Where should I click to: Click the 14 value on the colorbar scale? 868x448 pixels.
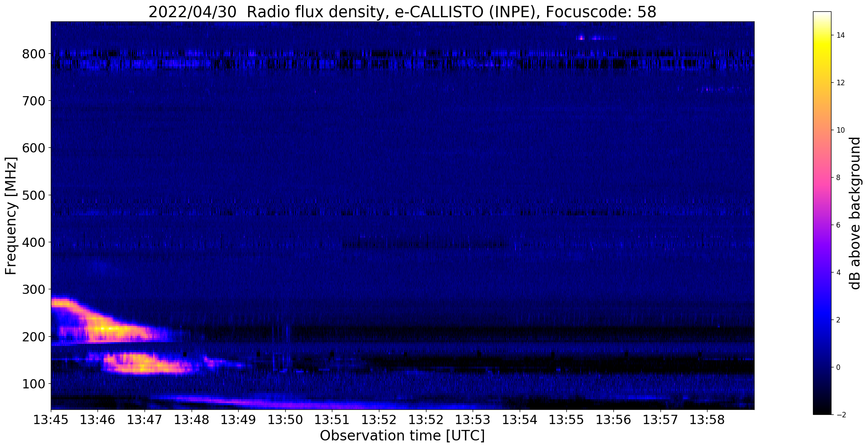(x=841, y=35)
